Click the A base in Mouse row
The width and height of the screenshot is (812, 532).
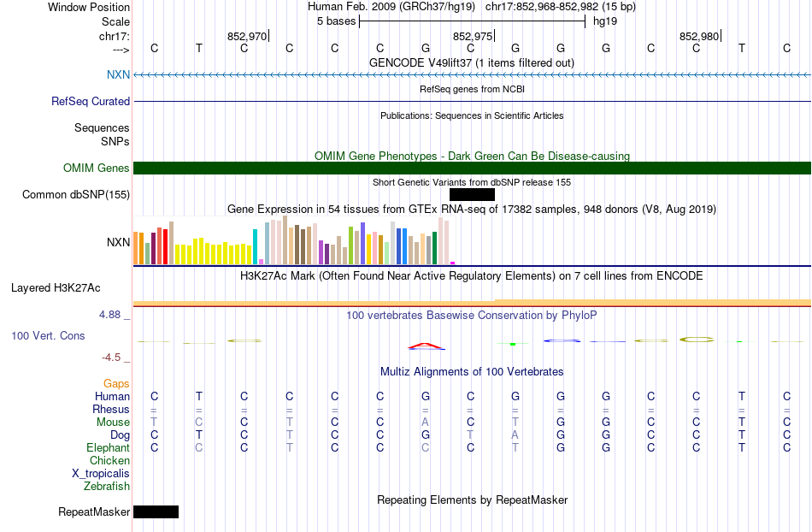tap(425, 423)
